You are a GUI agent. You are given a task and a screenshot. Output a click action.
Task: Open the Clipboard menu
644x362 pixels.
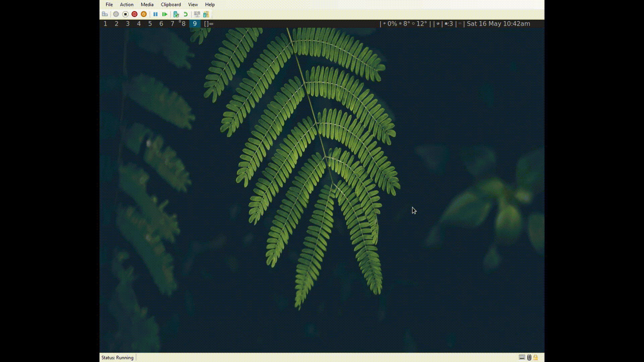point(171,4)
